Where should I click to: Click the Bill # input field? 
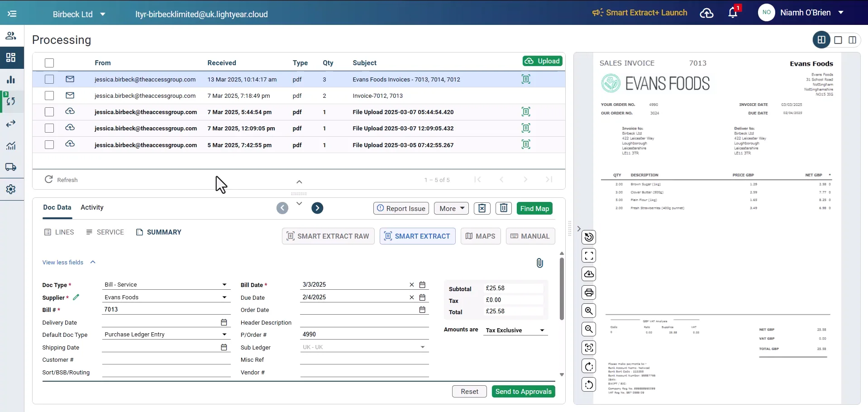point(166,310)
